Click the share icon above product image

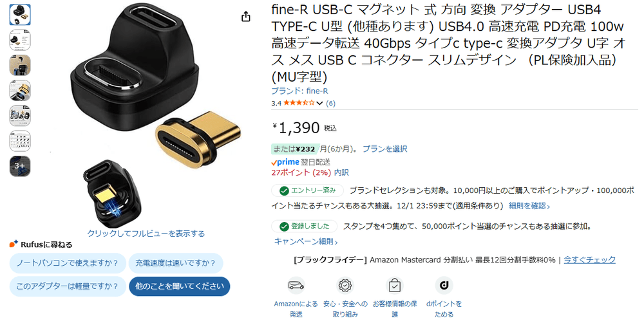[x=245, y=17]
